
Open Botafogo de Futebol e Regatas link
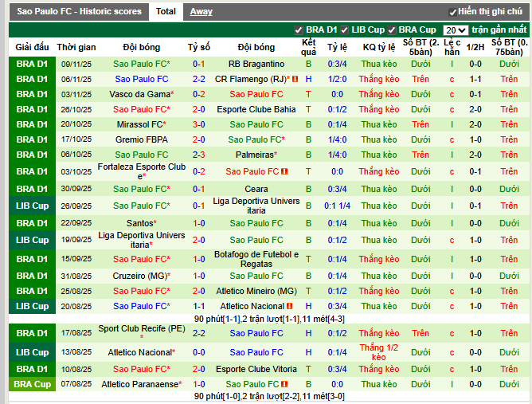(x=256, y=259)
